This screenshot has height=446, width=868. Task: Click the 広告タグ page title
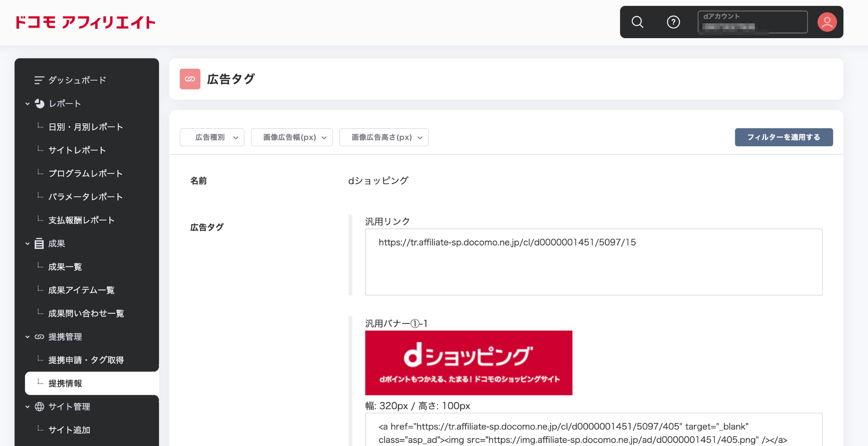231,79
